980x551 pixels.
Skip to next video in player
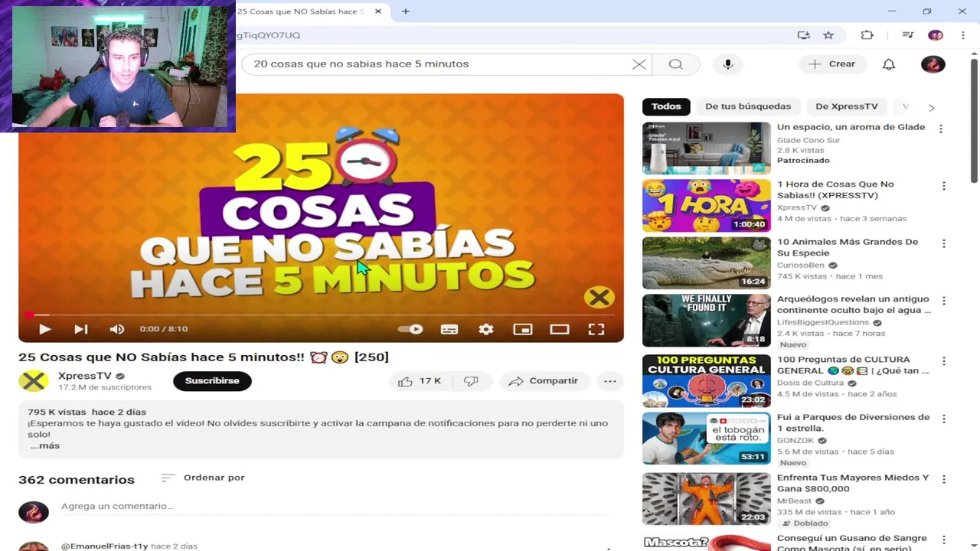[80, 329]
